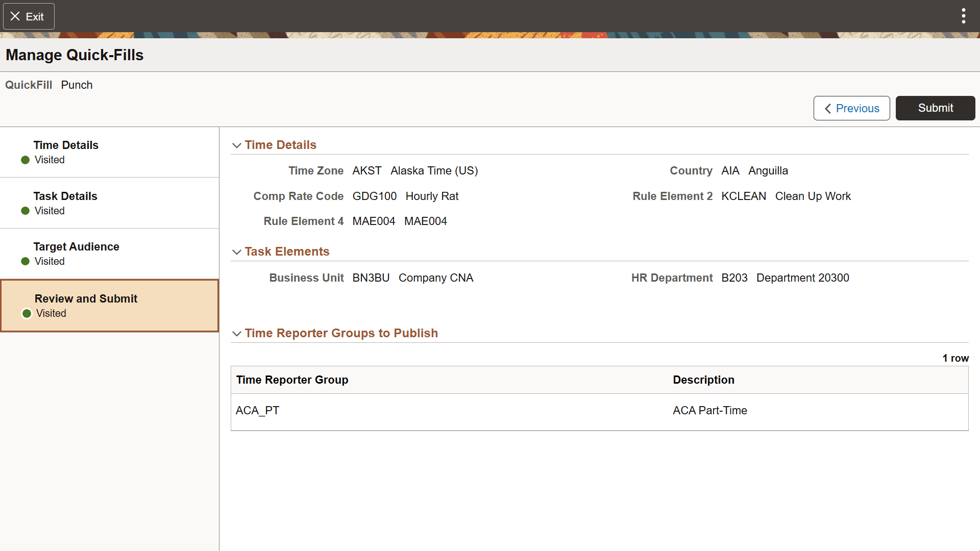Open the three-dot actions menu
980x551 pixels.
click(x=964, y=16)
